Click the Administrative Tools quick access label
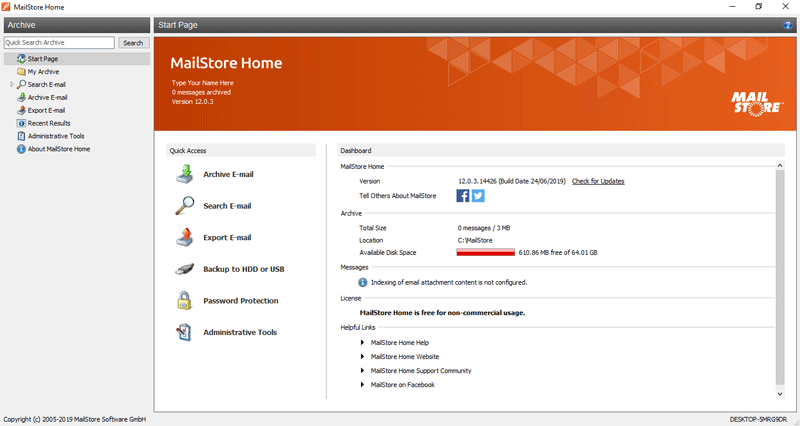The width and height of the screenshot is (800, 426). click(240, 332)
